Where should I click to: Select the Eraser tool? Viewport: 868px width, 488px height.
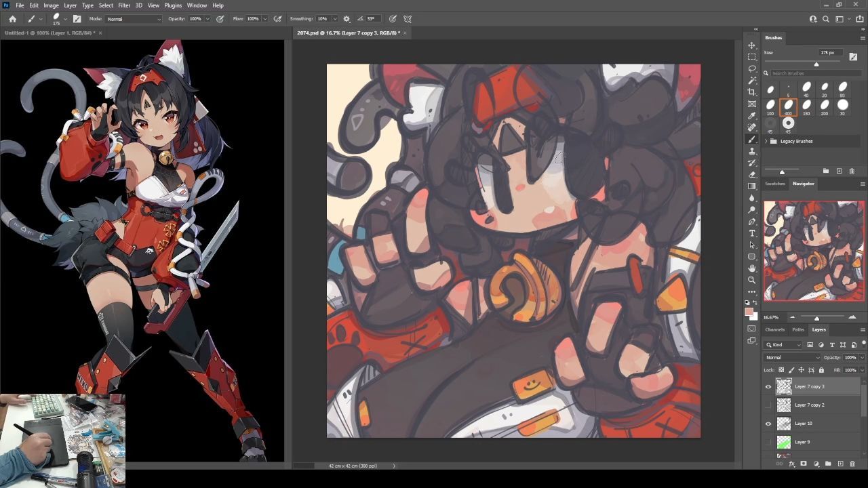coord(752,174)
